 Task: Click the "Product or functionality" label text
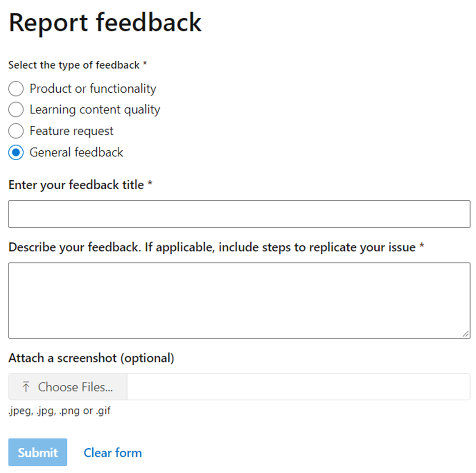click(93, 89)
